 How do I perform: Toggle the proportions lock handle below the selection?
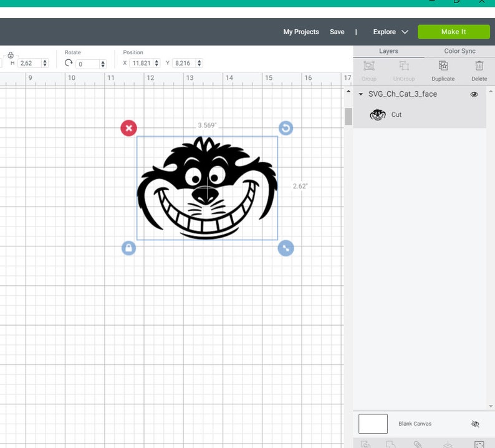tap(128, 248)
